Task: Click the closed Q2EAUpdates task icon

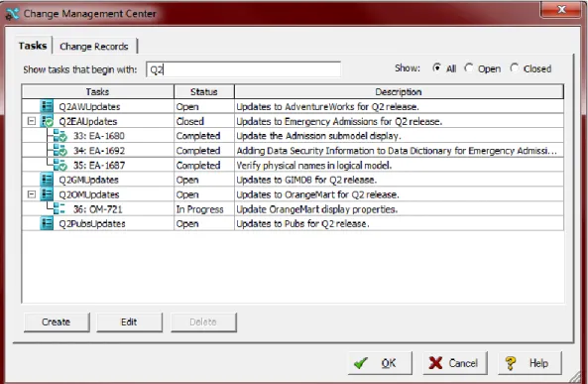Action: [47, 121]
